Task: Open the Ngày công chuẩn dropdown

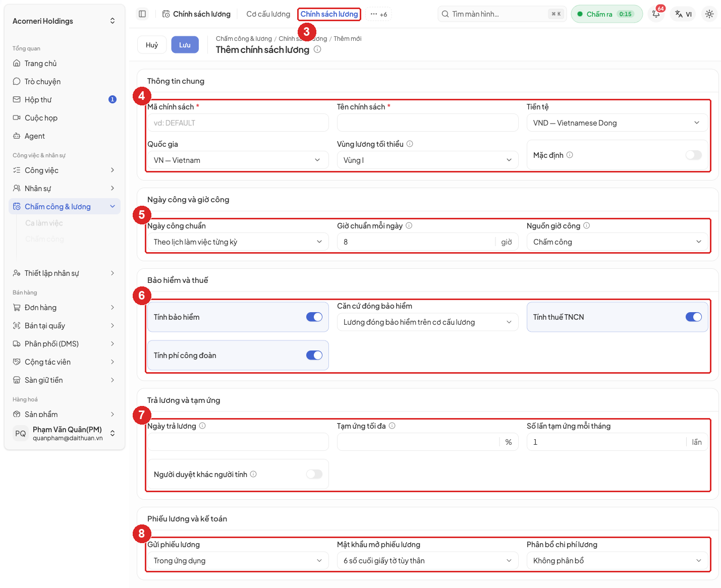Action: tap(238, 242)
